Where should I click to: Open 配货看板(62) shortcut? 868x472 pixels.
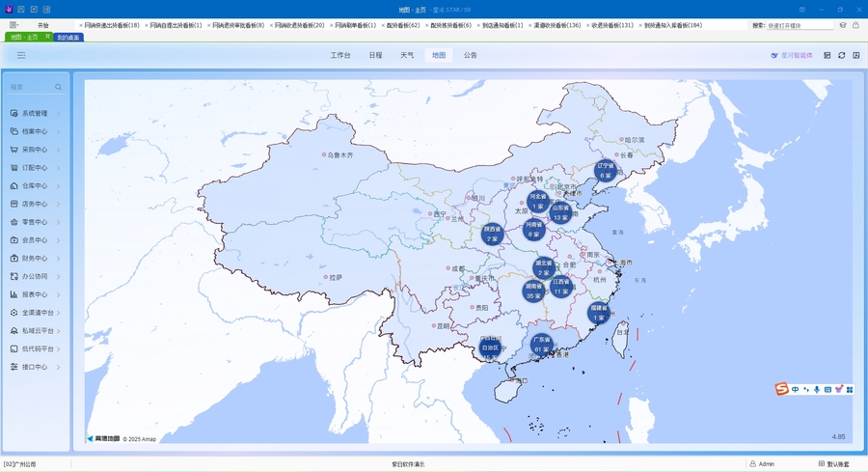click(x=403, y=25)
